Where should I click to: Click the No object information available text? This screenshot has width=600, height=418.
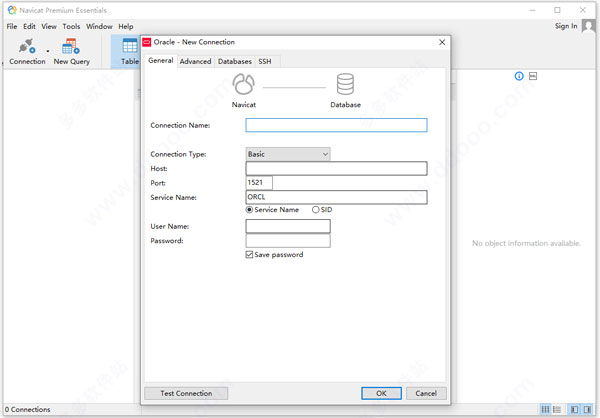(x=526, y=243)
